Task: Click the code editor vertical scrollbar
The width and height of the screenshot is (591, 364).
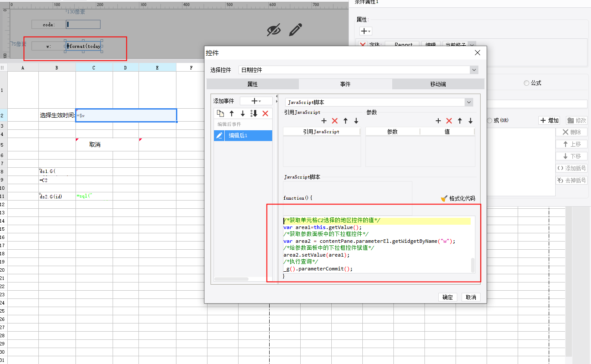Action: [473, 265]
